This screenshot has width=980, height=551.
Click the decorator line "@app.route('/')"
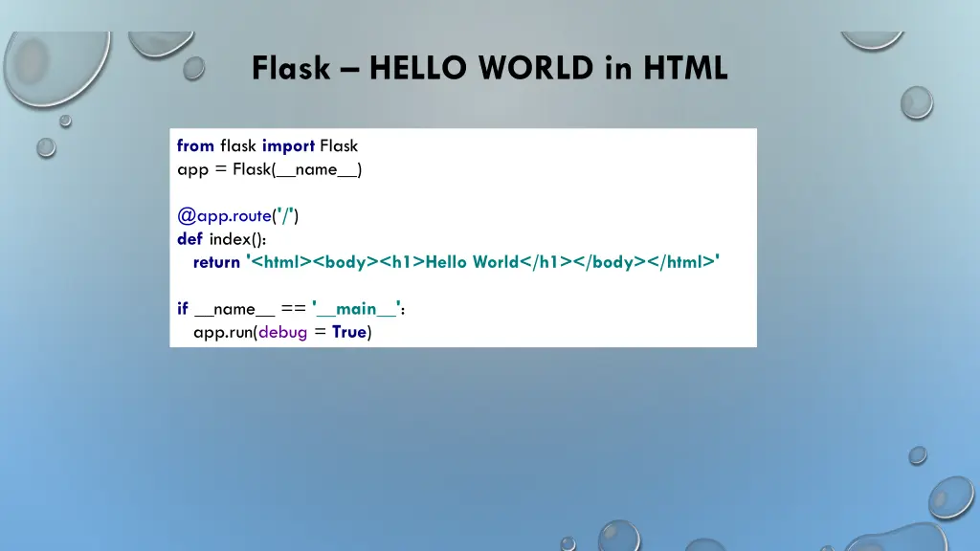238,215
